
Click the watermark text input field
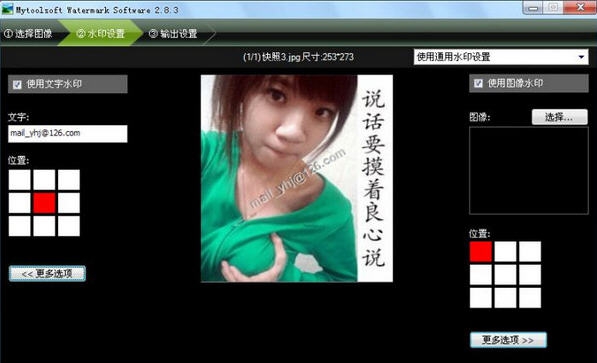click(x=68, y=134)
